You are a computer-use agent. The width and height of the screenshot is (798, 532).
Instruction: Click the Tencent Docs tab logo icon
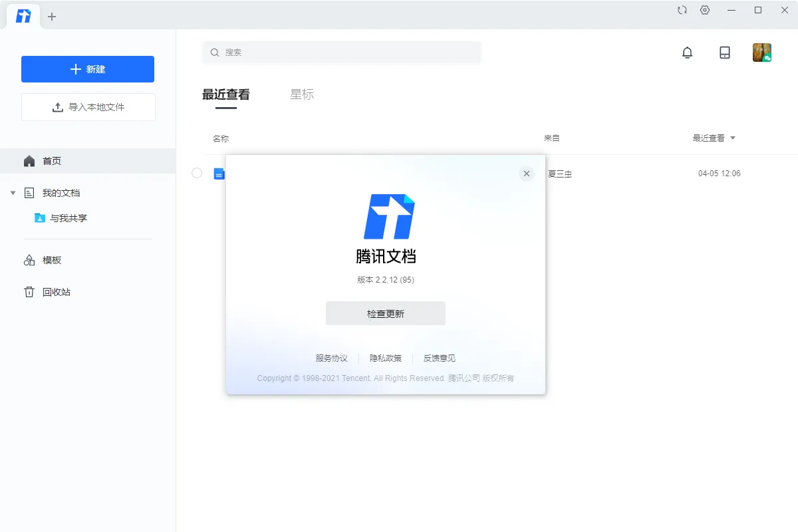pyautogui.click(x=23, y=17)
